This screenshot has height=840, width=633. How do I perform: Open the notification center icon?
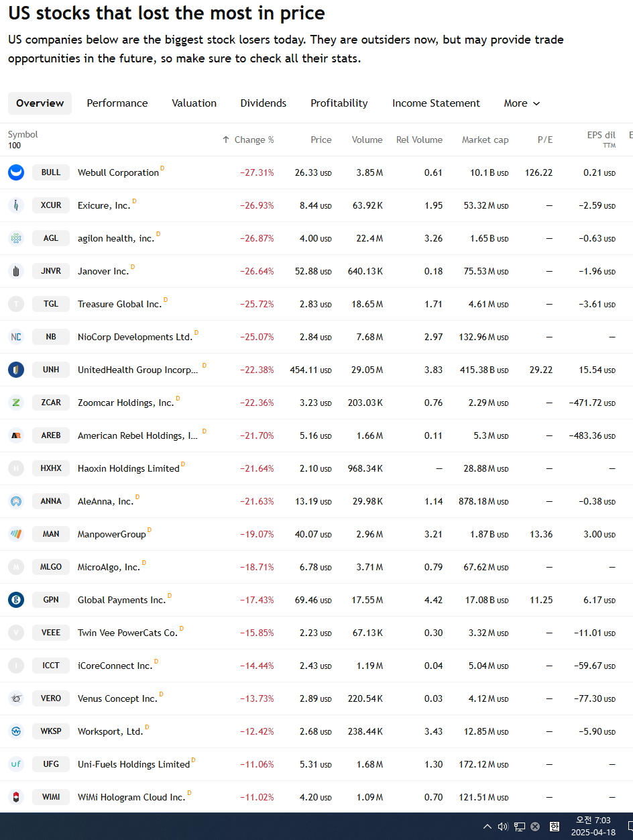[x=630, y=827]
